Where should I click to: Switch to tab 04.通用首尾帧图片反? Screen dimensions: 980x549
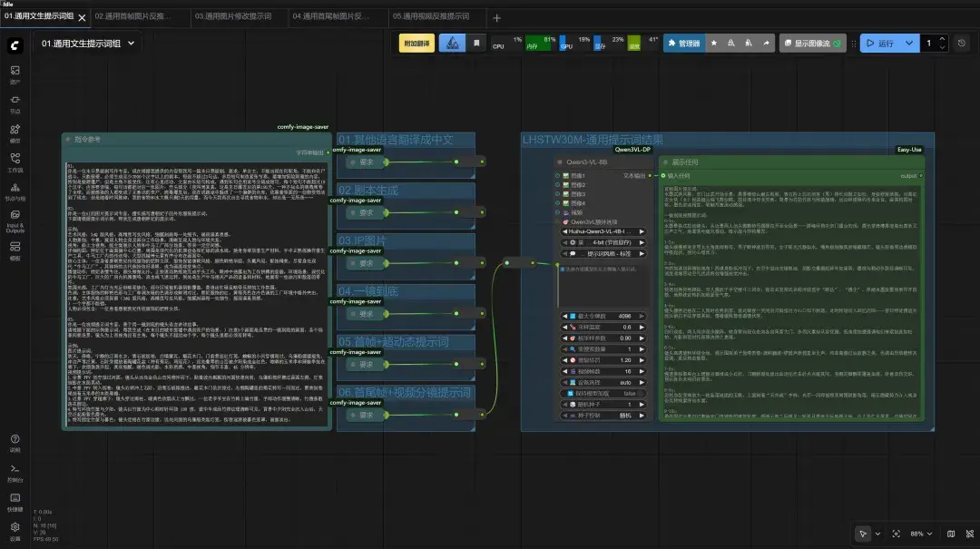coord(330,16)
